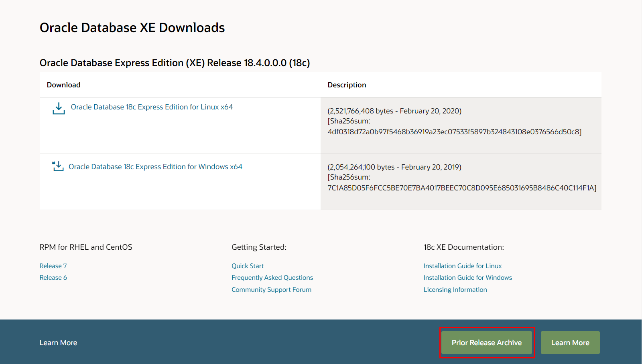Click the Windows file size and date text

(x=394, y=167)
